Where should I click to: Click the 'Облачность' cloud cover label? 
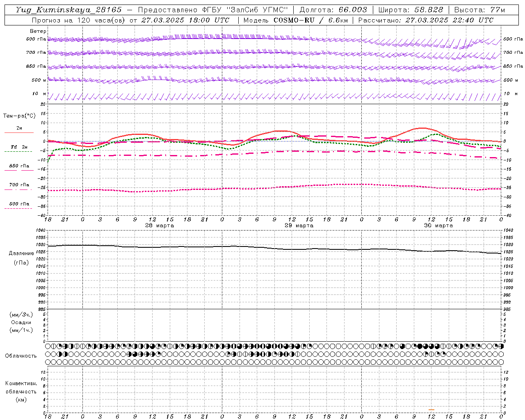coord(21,356)
